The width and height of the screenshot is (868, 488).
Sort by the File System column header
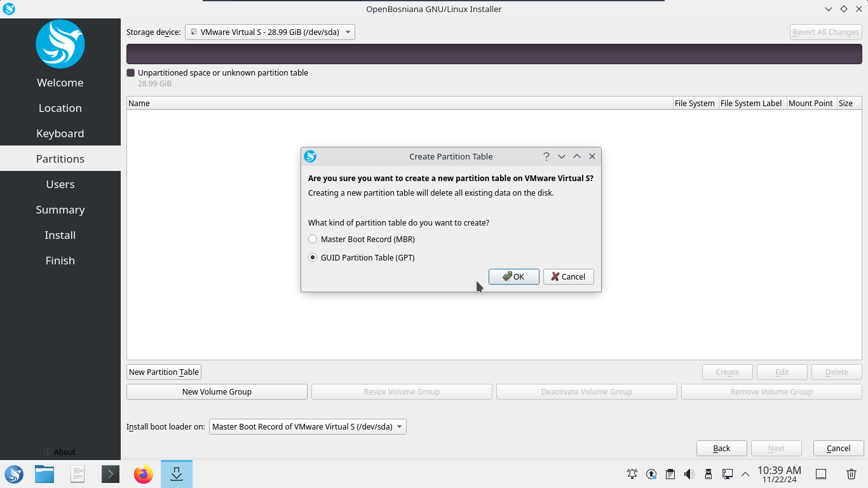click(695, 103)
